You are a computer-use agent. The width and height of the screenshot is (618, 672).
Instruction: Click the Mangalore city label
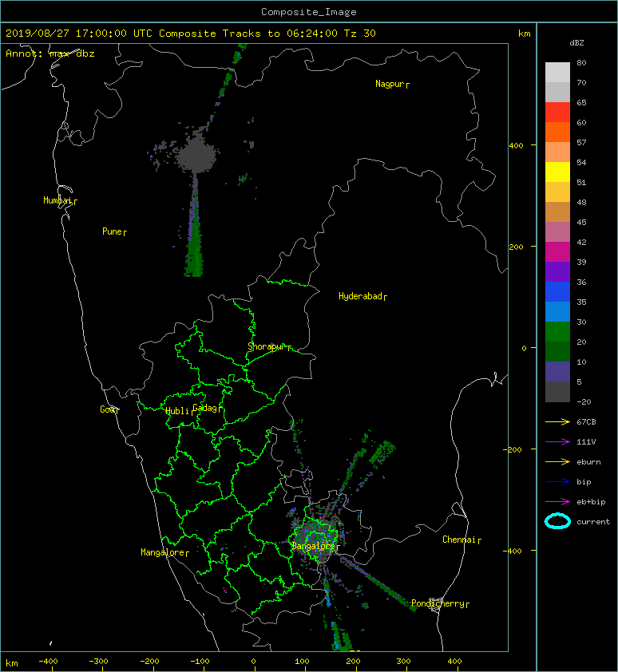point(163,552)
